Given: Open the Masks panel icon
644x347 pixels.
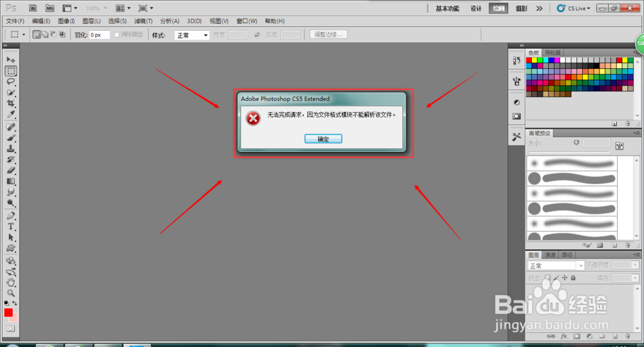Looking at the screenshot, I should (516, 117).
